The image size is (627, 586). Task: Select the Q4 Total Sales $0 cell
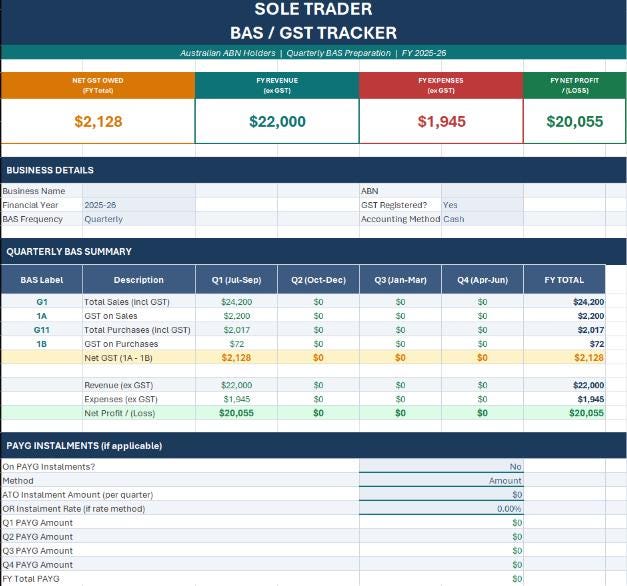[482, 302]
